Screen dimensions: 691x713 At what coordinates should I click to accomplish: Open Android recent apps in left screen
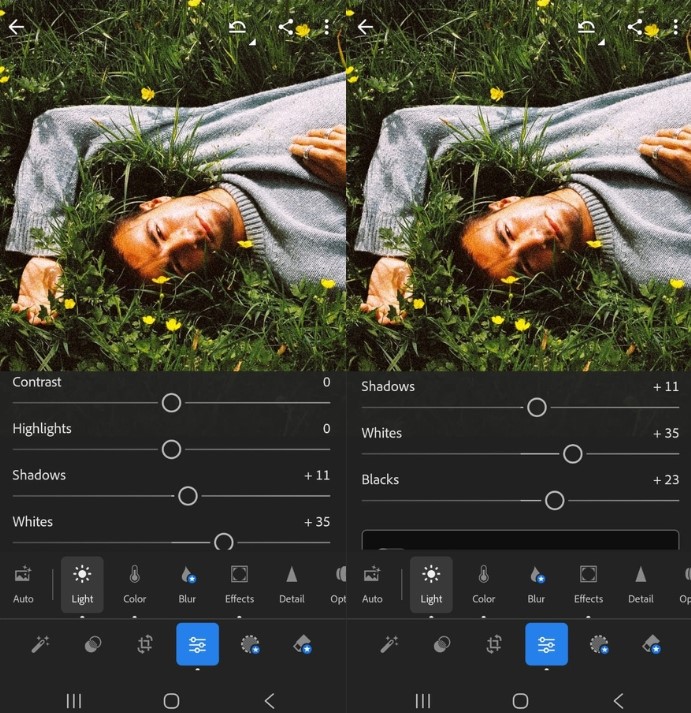pos(74,701)
